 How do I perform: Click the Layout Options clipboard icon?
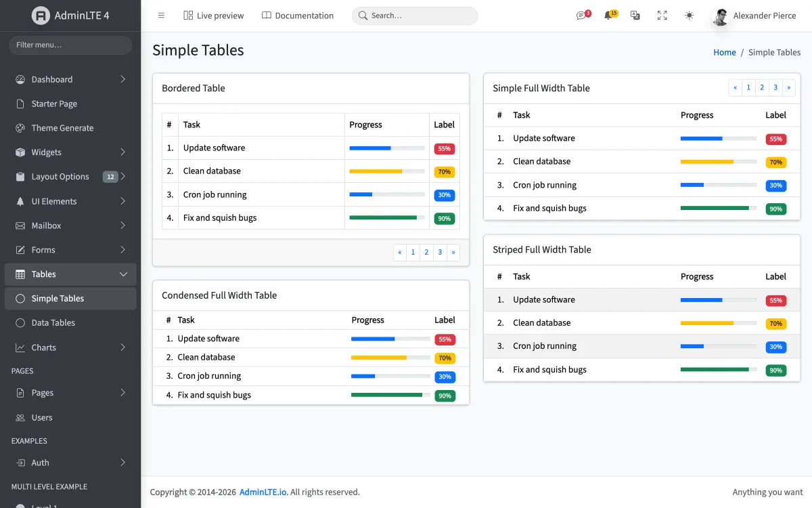20,177
